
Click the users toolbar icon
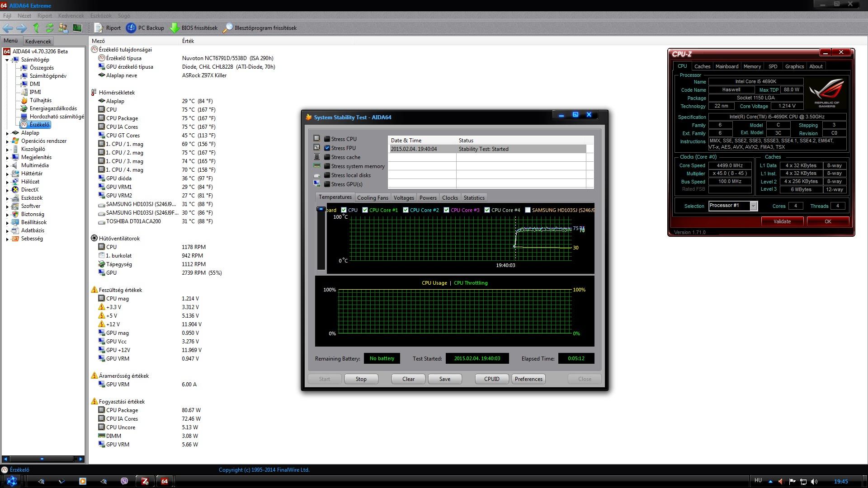[x=63, y=28]
